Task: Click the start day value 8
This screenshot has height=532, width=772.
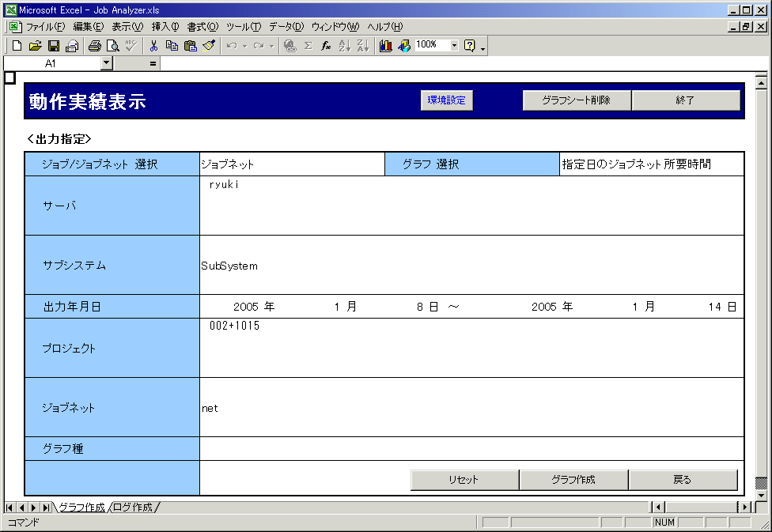Action: [419, 307]
